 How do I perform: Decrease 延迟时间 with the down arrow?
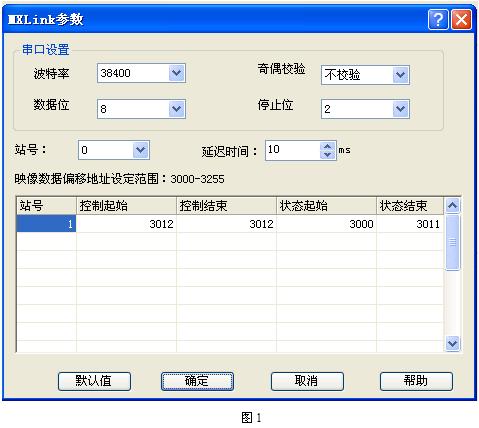[328, 155]
